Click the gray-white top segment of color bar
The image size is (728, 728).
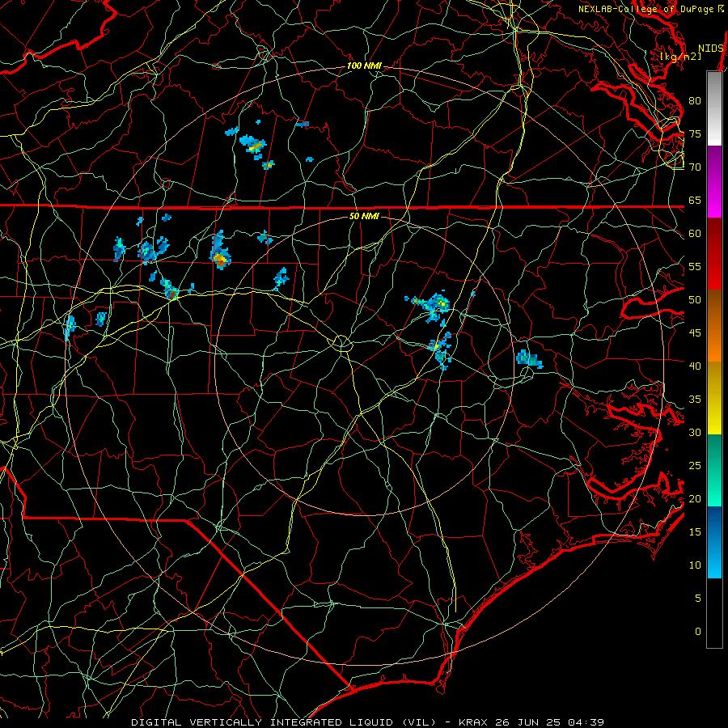714,108
